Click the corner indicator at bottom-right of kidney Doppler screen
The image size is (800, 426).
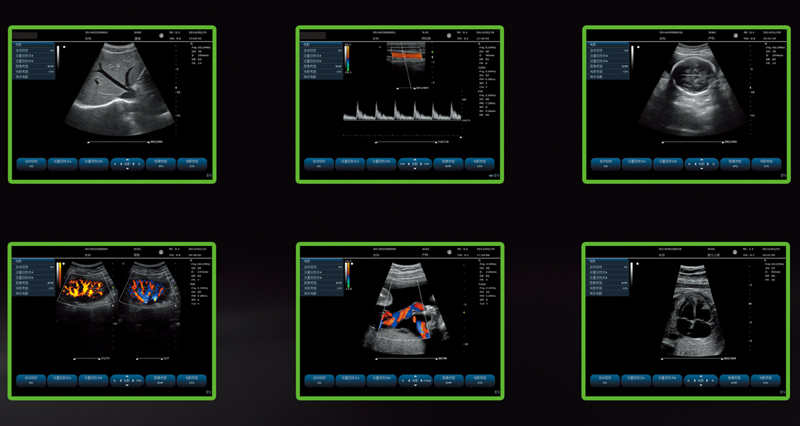pos(209,393)
